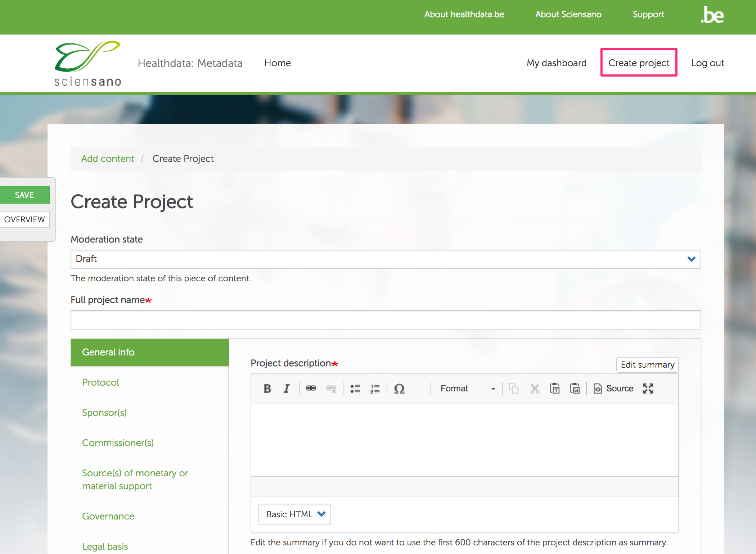Maximize the editor with fullscreen icon

(x=648, y=389)
